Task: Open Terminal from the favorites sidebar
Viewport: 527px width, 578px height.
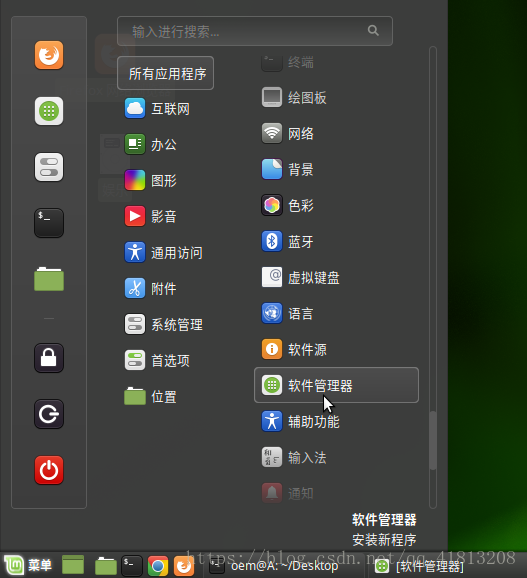Action: [x=49, y=223]
